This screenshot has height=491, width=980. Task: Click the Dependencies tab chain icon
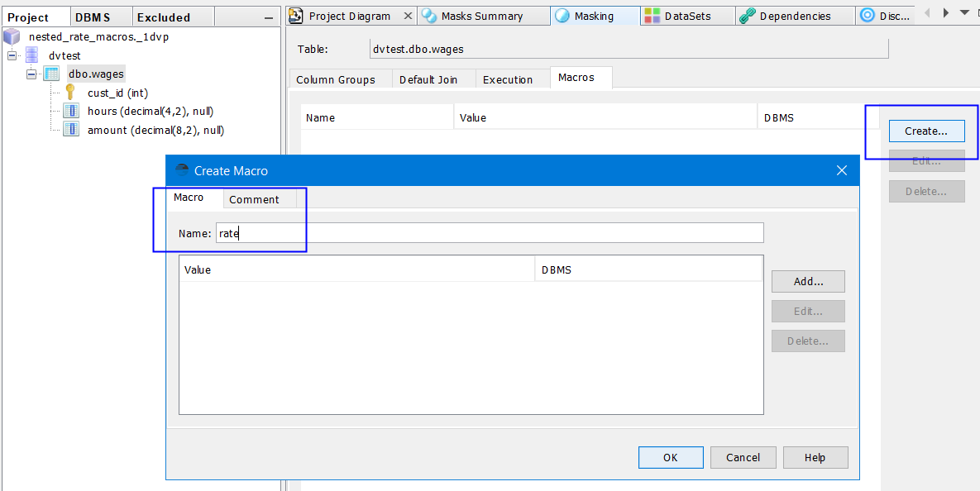[x=747, y=16]
